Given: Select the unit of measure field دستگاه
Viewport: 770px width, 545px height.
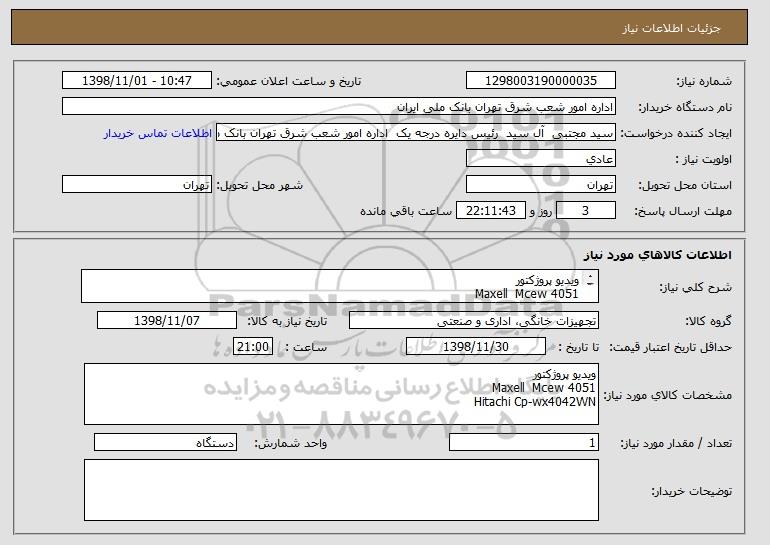Looking at the screenshot, I should (x=165, y=442).
